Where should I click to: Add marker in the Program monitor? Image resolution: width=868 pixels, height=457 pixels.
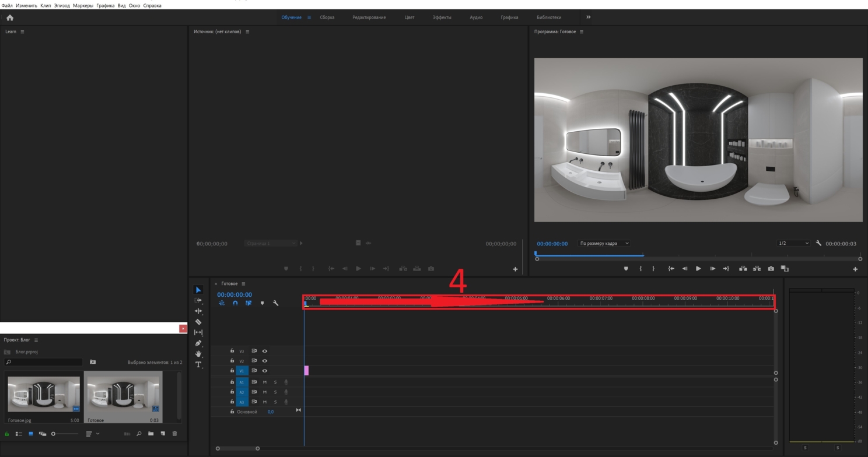click(626, 269)
